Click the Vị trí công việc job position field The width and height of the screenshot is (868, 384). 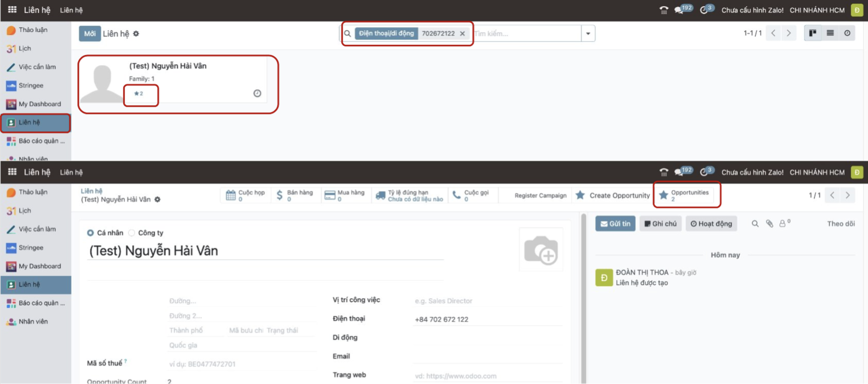coord(487,301)
